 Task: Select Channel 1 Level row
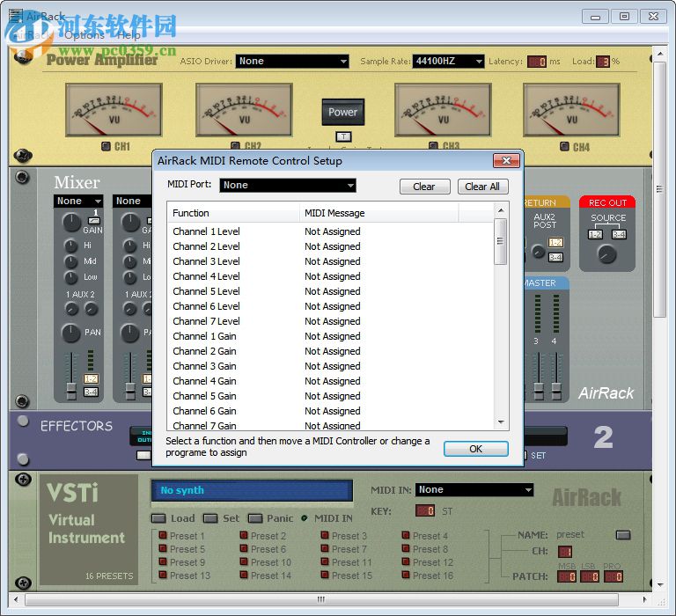point(330,231)
